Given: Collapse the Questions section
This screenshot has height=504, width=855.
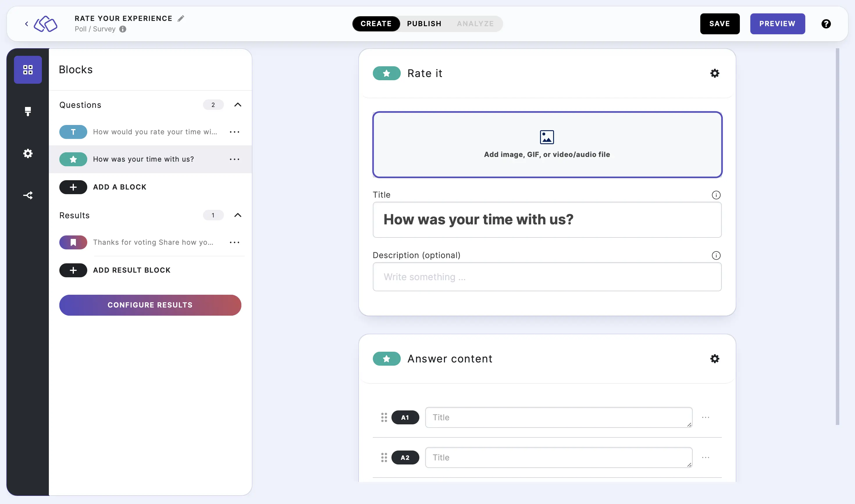Looking at the screenshot, I should click(x=238, y=105).
